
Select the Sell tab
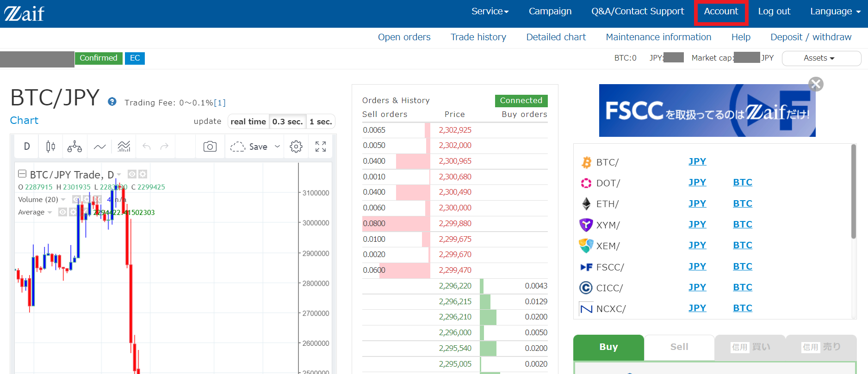(x=679, y=347)
